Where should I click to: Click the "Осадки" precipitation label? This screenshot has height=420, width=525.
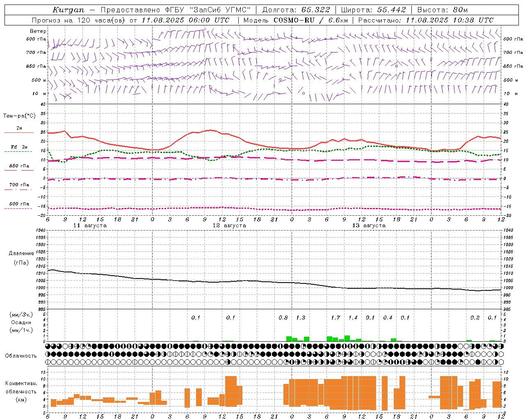coord(21,322)
